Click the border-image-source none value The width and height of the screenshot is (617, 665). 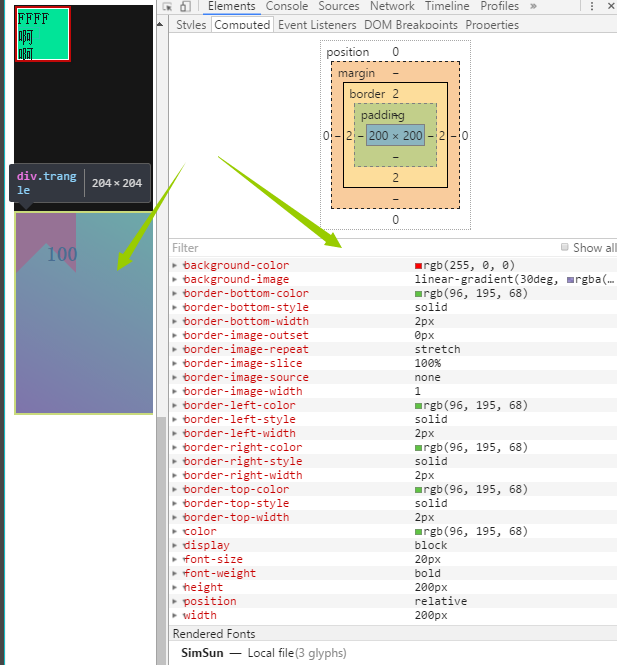click(x=427, y=377)
